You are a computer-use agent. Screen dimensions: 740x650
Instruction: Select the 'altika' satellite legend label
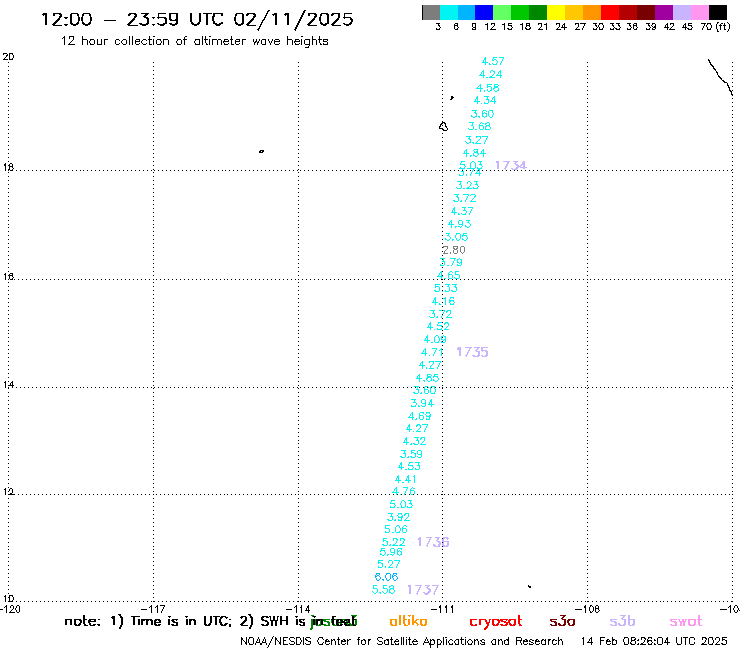408,621
